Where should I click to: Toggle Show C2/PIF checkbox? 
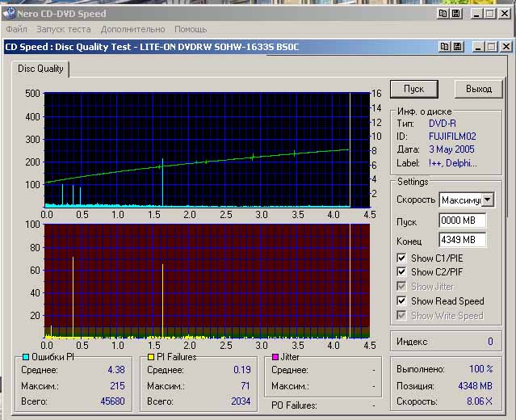(x=401, y=272)
